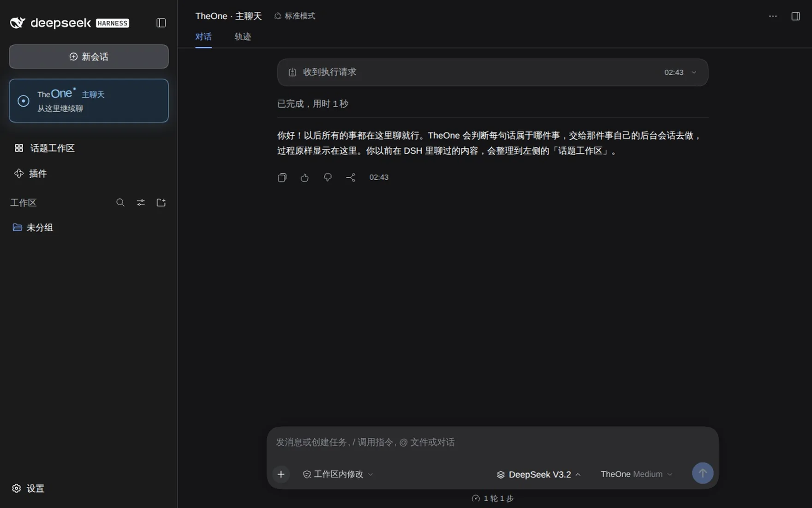Collapse the left sidebar panel icon
Image resolution: width=812 pixels, height=508 pixels.
point(161,23)
